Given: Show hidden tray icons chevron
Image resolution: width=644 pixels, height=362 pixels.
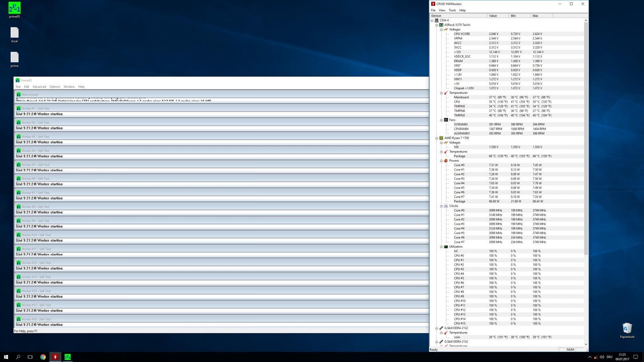Looking at the screenshot, I should [590, 357].
